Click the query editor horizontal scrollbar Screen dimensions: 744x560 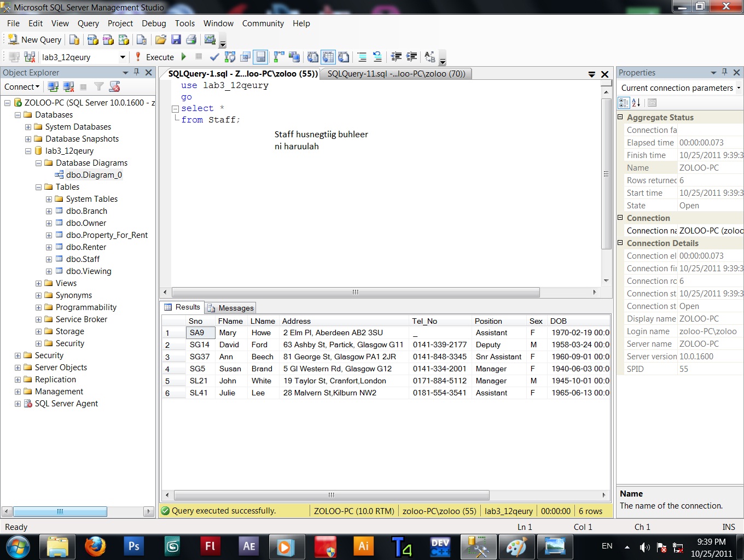point(356,292)
